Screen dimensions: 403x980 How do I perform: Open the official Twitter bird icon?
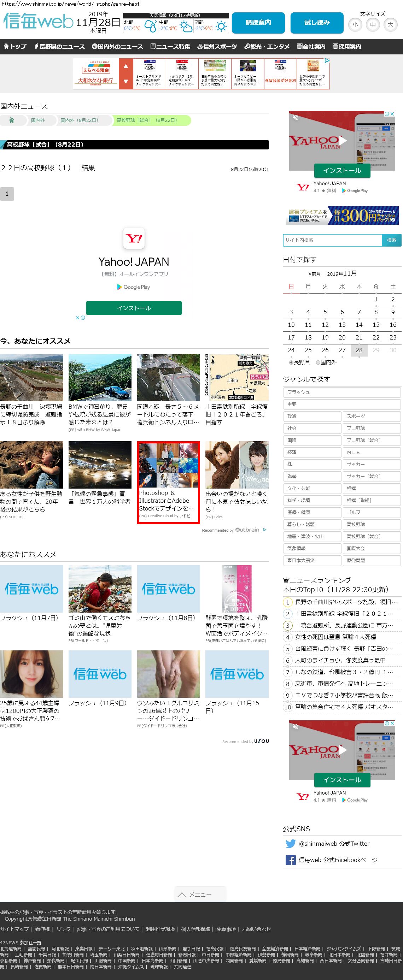290,843
